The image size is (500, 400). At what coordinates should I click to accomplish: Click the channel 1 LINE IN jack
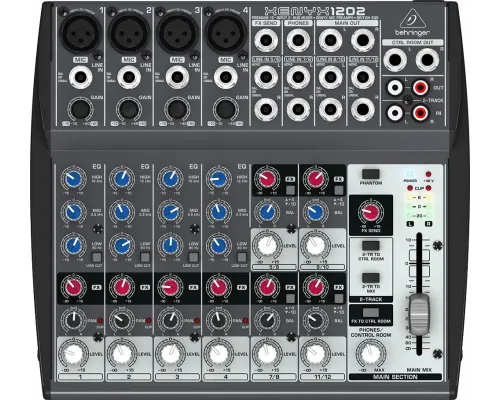(80, 77)
